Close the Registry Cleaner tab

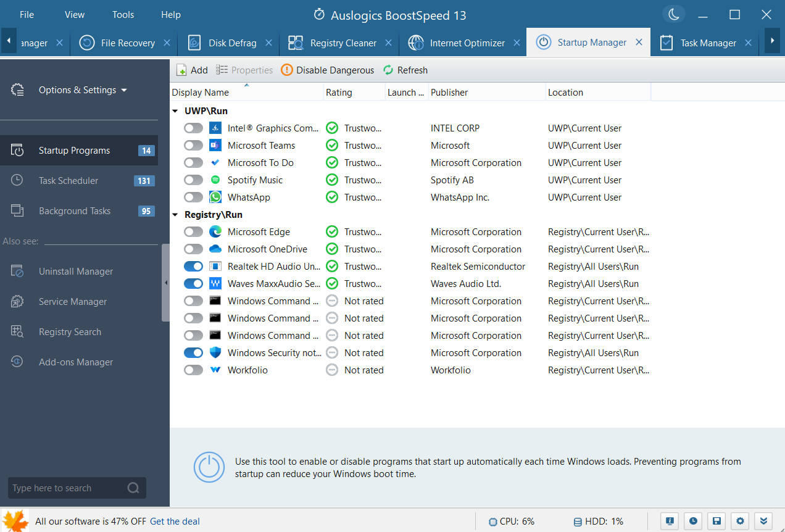(x=388, y=43)
